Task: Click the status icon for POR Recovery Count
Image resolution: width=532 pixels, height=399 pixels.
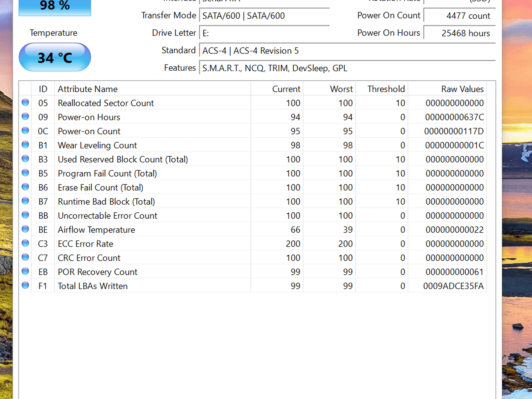Action: coord(25,271)
